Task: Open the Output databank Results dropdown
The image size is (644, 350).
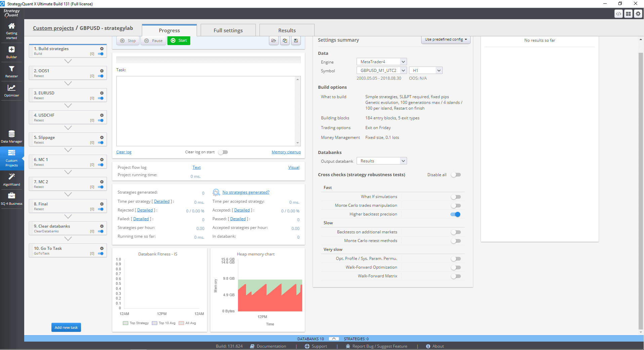Action: [381, 161]
